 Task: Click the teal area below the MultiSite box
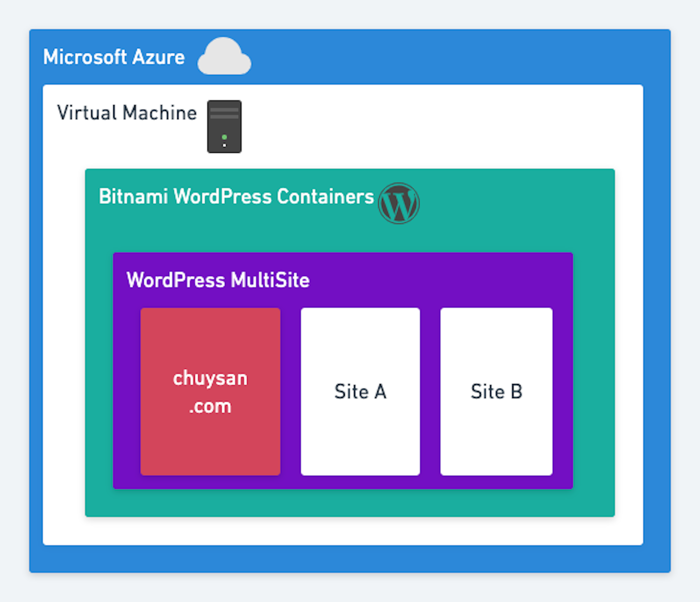[x=350, y=502]
